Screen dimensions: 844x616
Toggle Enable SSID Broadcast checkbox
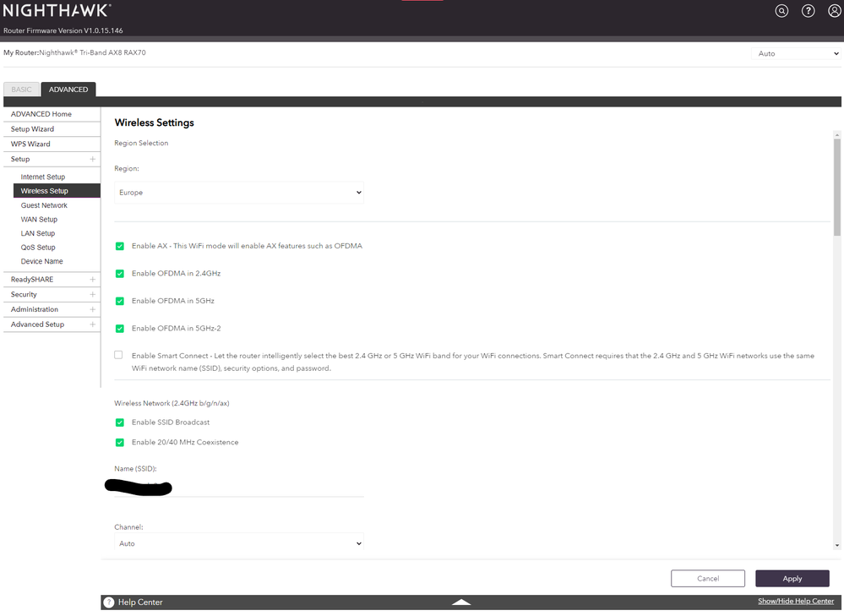119,422
